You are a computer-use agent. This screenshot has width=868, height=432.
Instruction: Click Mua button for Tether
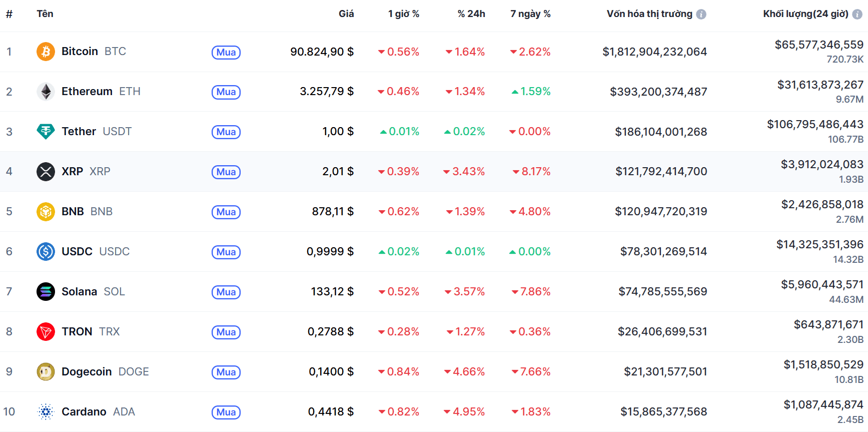click(226, 132)
